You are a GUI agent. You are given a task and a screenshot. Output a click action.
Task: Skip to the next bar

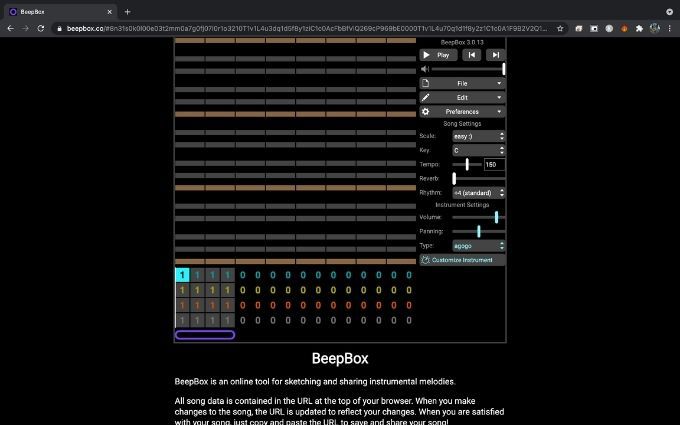tap(495, 55)
